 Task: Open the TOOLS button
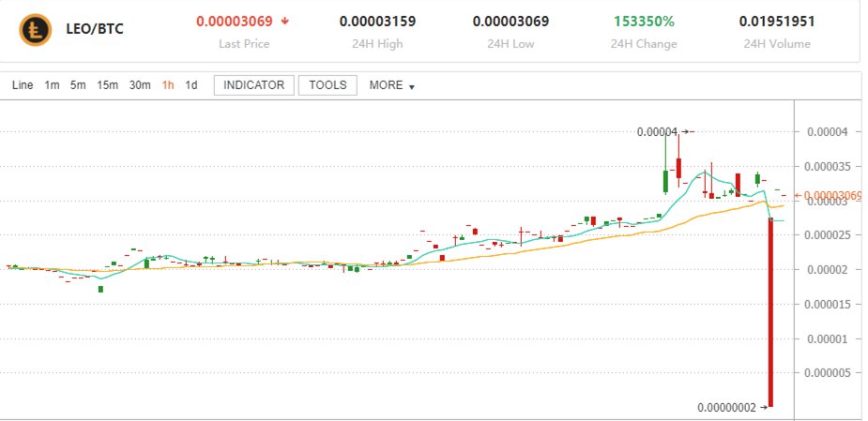click(x=327, y=85)
